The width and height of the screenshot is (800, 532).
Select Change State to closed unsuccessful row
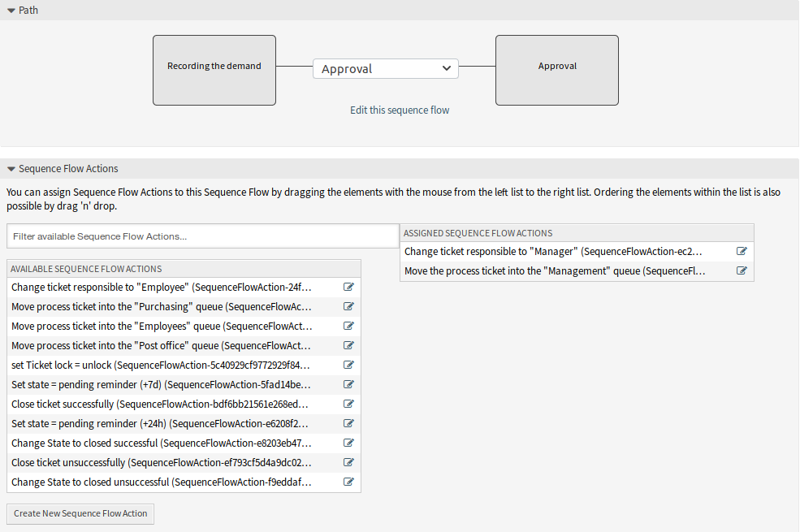click(184, 482)
